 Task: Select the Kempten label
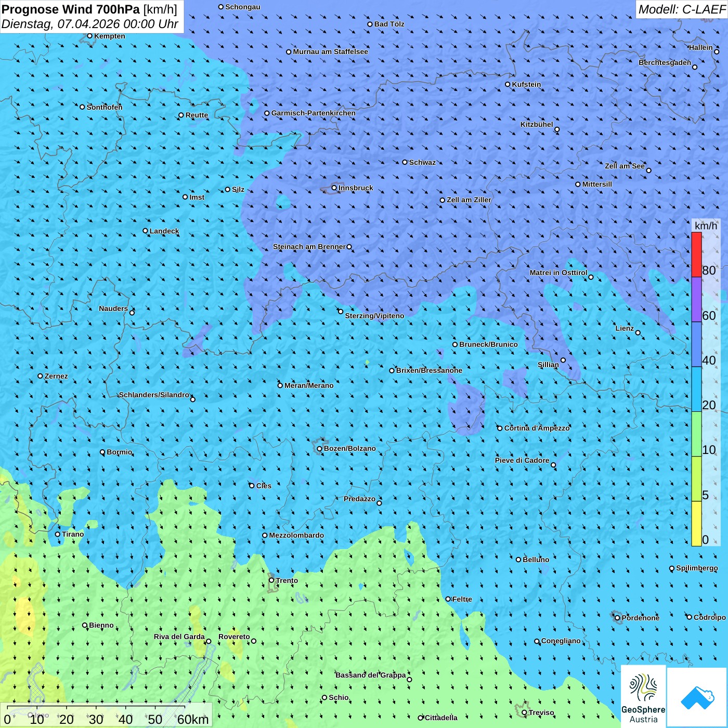pyautogui.click(x=110, y=36)
